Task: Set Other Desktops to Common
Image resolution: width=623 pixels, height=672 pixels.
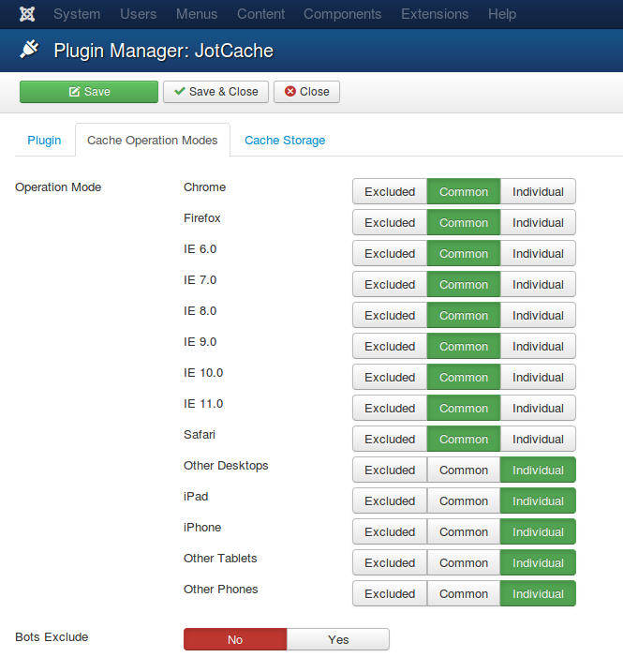Action: (464, 470)
